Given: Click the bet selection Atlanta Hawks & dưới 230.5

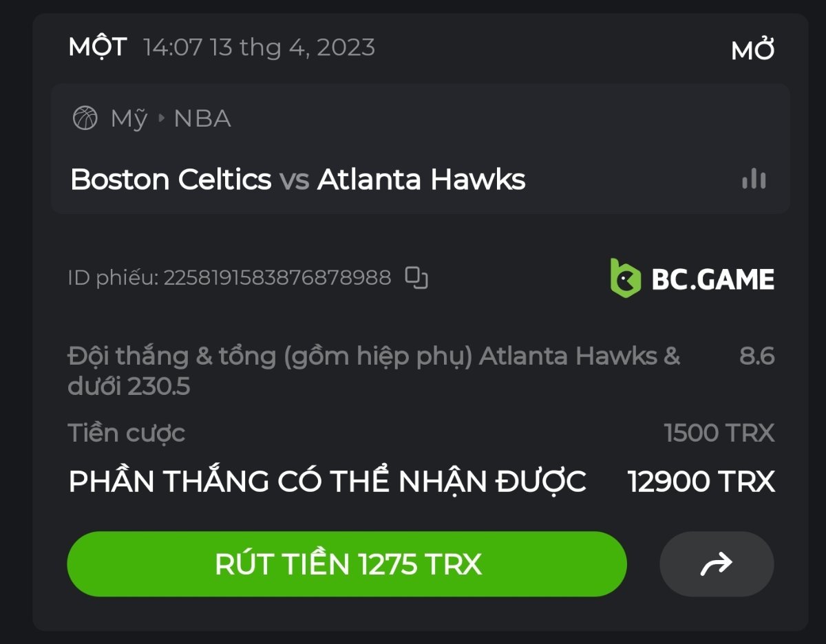Looking at the screenshot, I should [x=373, y=371].
